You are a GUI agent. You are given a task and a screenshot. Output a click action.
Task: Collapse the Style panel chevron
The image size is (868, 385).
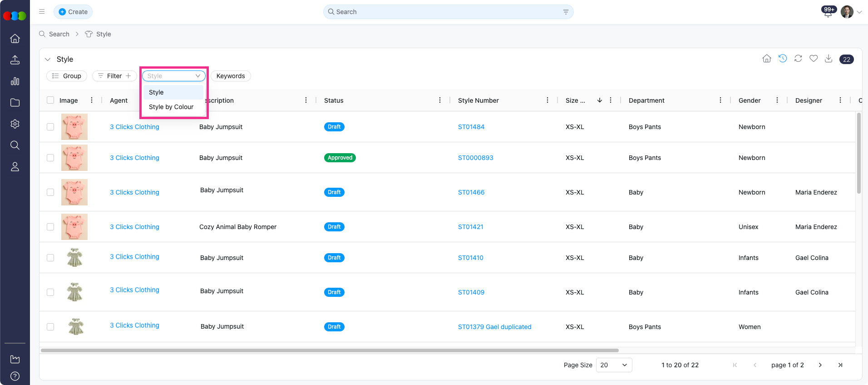[x=48, y=60]
